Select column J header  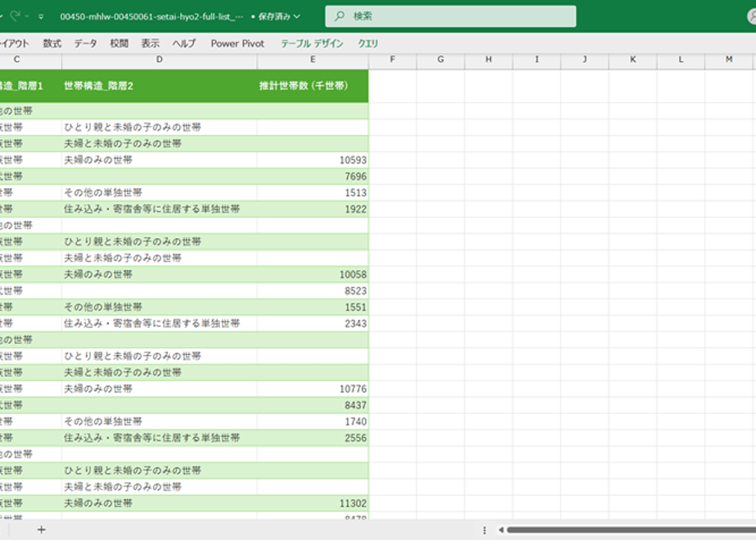pos(585,59)
